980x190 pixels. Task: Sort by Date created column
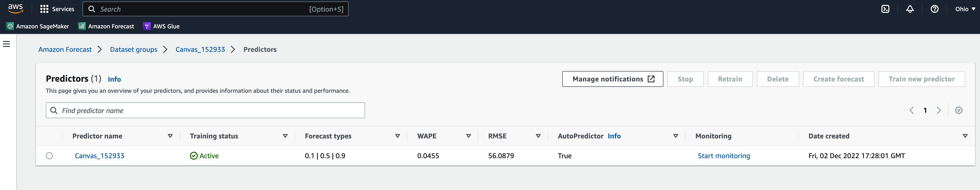click(x=965, y=136)
